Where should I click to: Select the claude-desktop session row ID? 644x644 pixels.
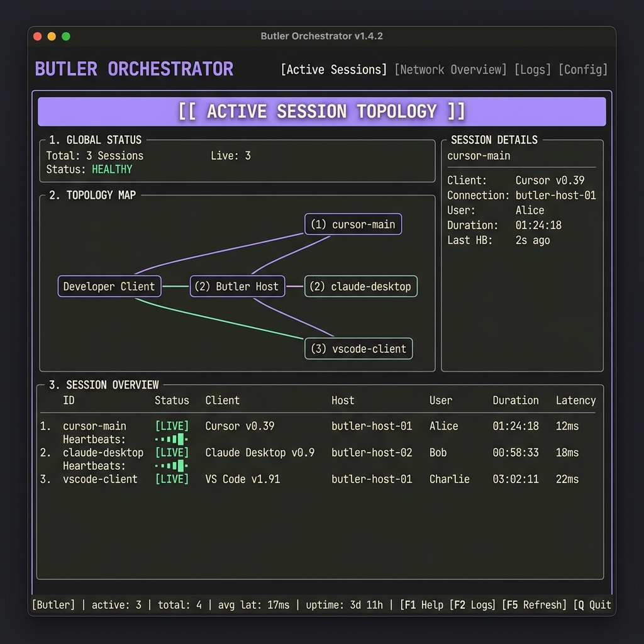[x=103, y=453]
